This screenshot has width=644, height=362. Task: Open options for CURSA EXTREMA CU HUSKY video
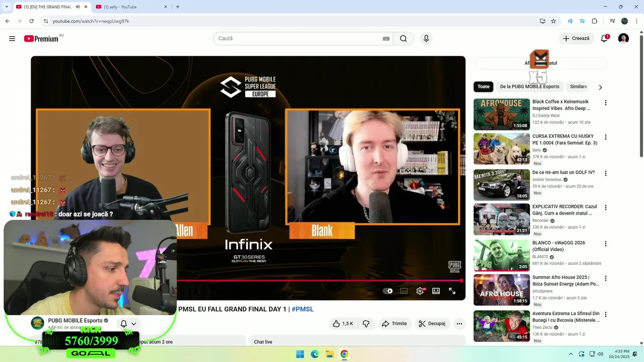[x=605, y=137]
